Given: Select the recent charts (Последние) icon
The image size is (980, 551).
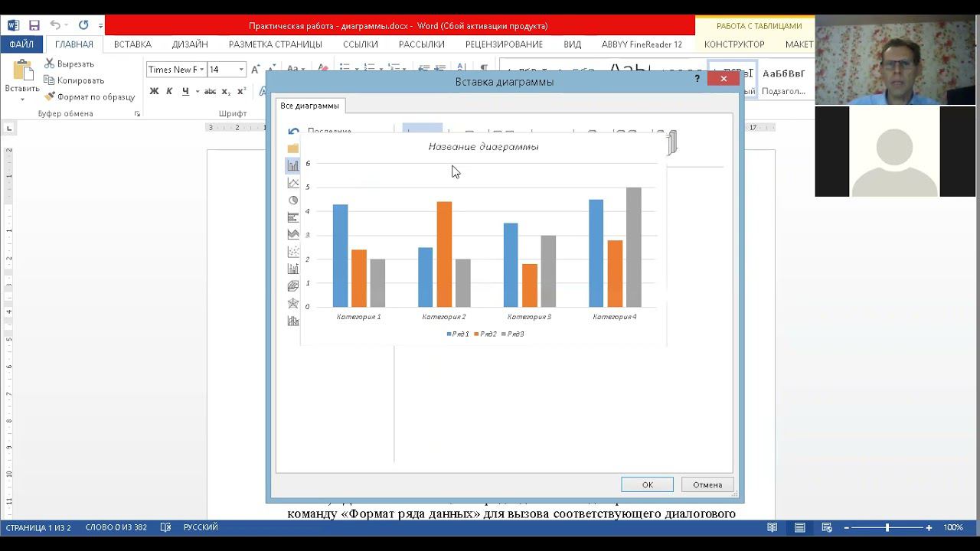Looking at the screenshot, I should click(293, 132).
